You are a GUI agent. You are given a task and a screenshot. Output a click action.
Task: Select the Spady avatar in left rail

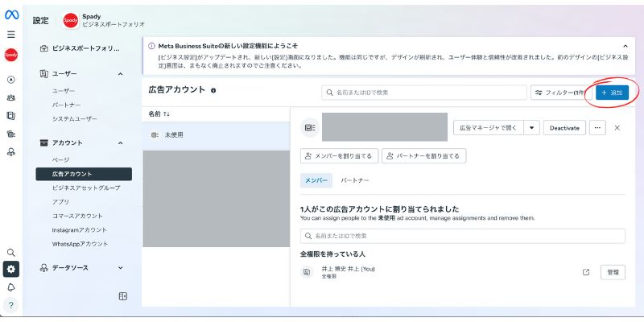(11, 55)
